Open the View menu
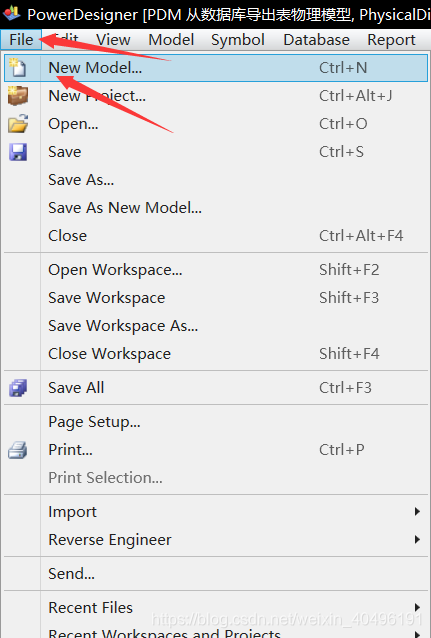The width and height of the screenshot is (431, 638). pos(113,40)
